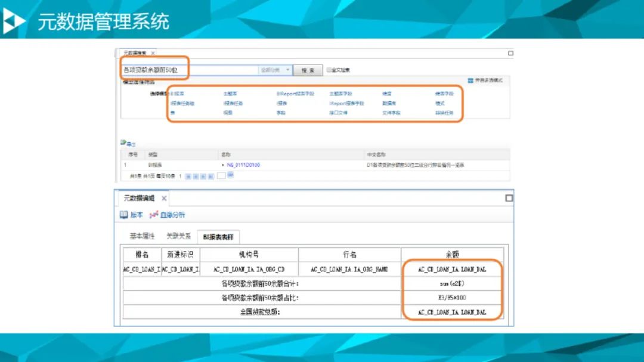Select the BI报表表样 tab

click(219, 237)
